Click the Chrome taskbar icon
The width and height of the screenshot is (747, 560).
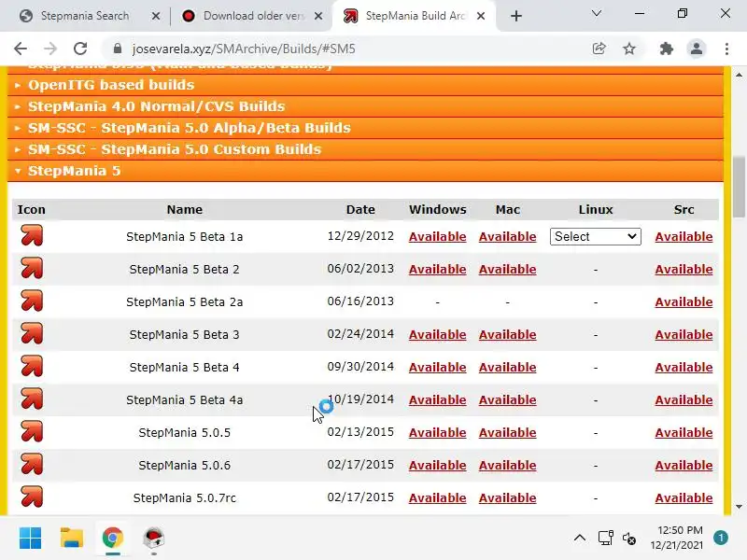click(113, 539)
